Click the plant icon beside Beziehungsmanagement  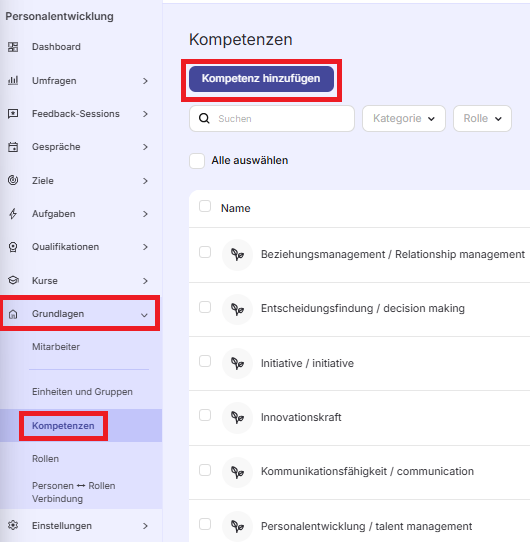point(238,255)
